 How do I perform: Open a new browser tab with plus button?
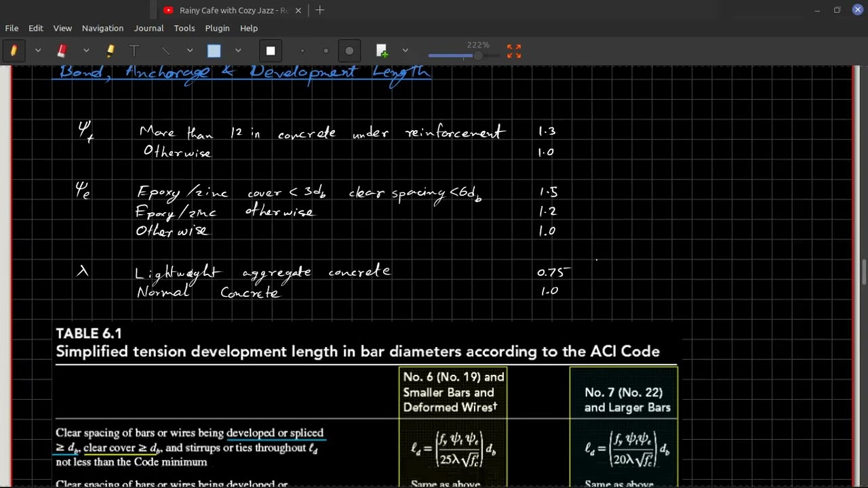point(319,10)
